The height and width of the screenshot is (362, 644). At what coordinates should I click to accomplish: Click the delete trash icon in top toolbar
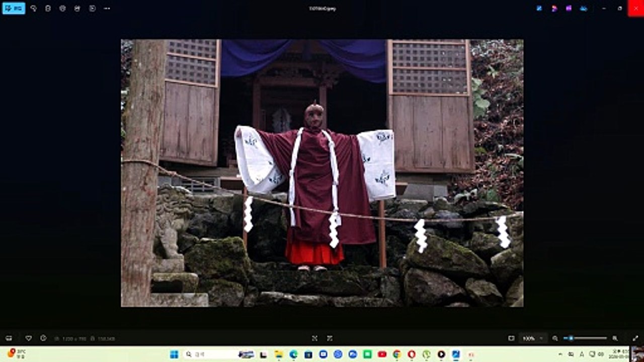tap(48, 8)
